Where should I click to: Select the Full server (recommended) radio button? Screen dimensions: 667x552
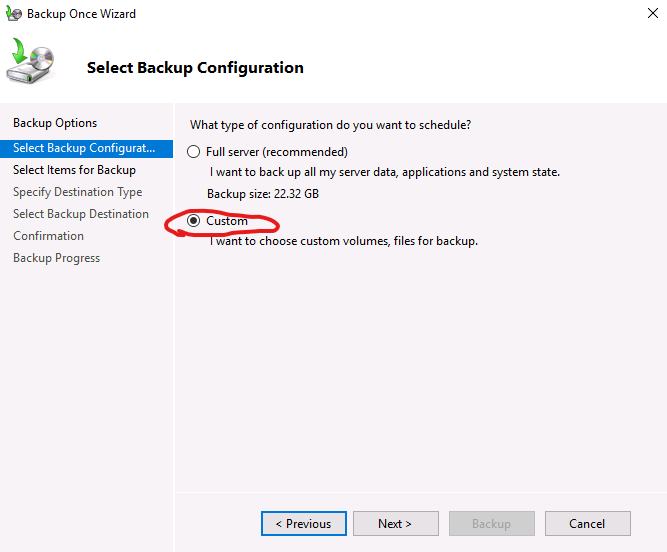click(194, 152)
